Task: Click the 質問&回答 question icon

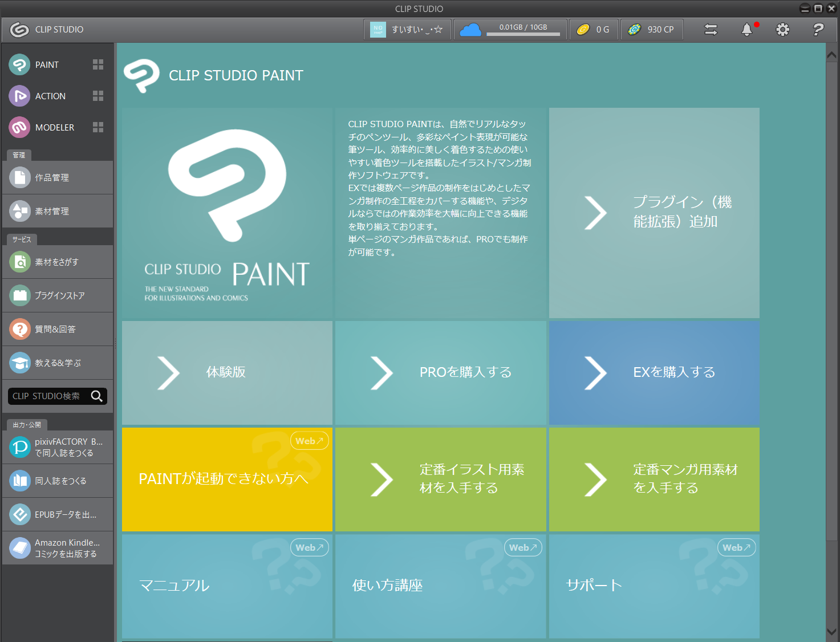Action: (20, 329)
